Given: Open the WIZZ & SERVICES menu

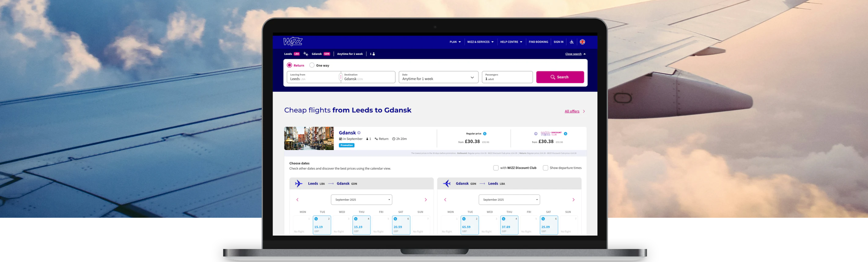Looking at the screenshot, I should (480, 42).
